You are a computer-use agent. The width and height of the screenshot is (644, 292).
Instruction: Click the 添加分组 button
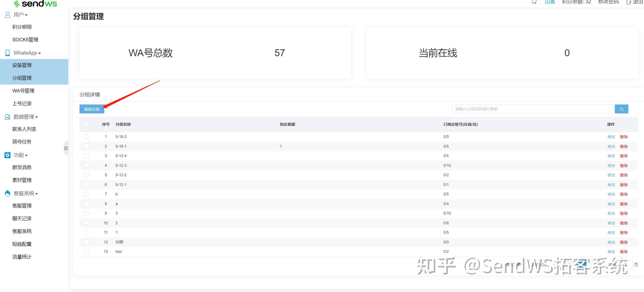click(92, 109)
